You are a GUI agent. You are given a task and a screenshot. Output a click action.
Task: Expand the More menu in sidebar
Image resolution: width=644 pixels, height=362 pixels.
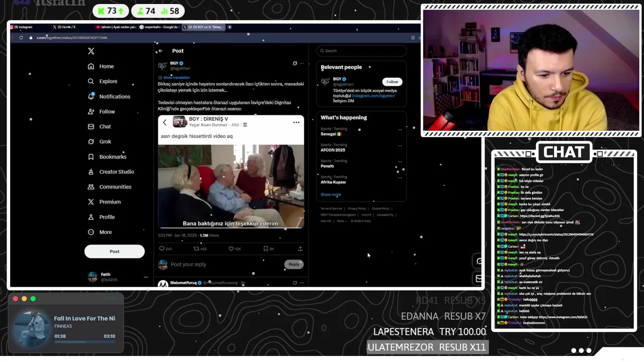(x=100, y=232)
